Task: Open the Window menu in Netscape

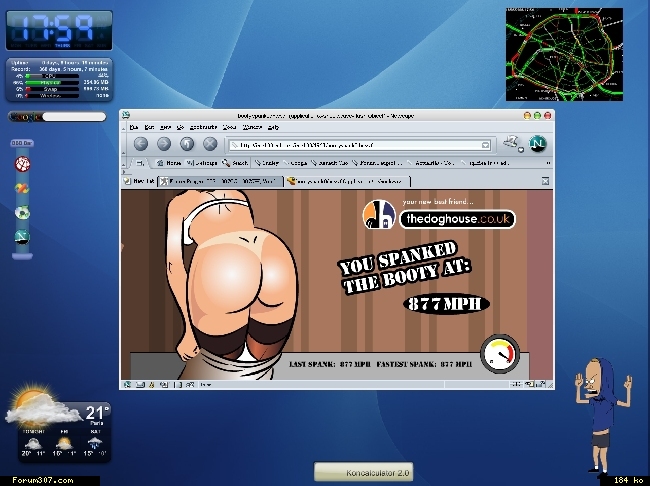Action: point(252,127)
